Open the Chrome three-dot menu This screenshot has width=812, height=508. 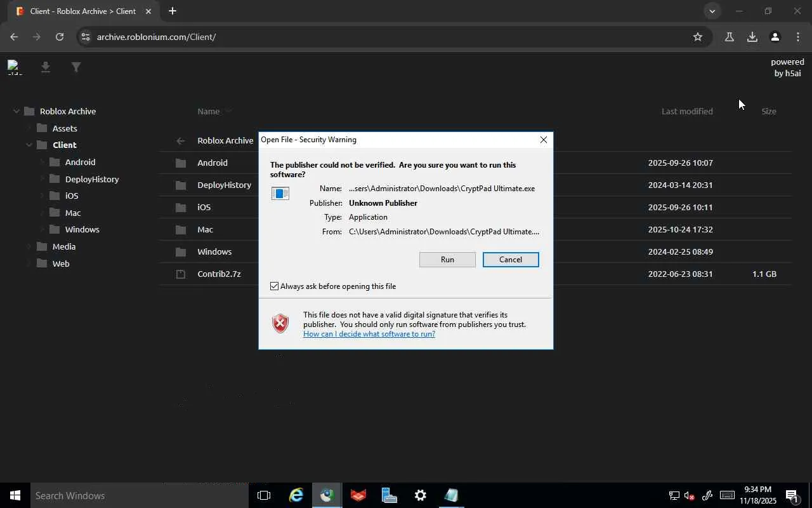[797, 37]
